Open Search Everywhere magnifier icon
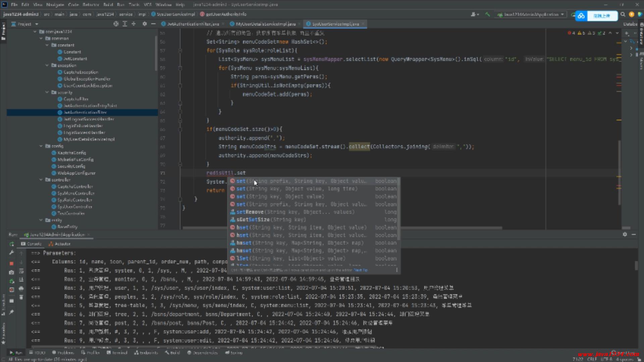 [x=623, y=14]
